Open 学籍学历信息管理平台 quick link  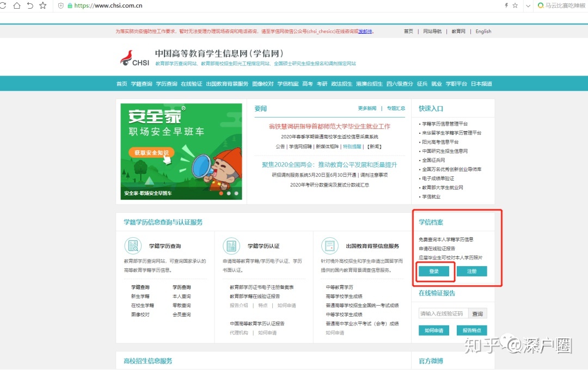445,124
